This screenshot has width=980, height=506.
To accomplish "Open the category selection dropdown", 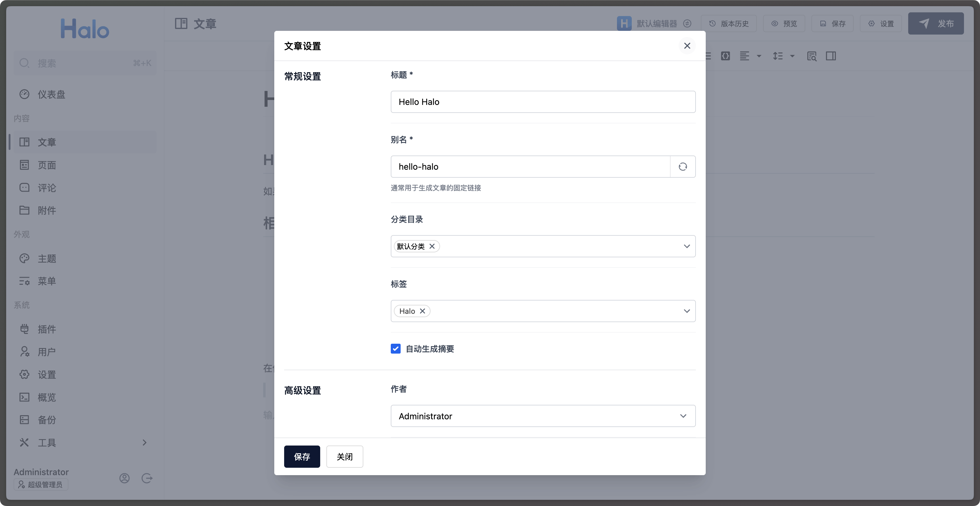I will pyautogui.click(x=686, y=246).
